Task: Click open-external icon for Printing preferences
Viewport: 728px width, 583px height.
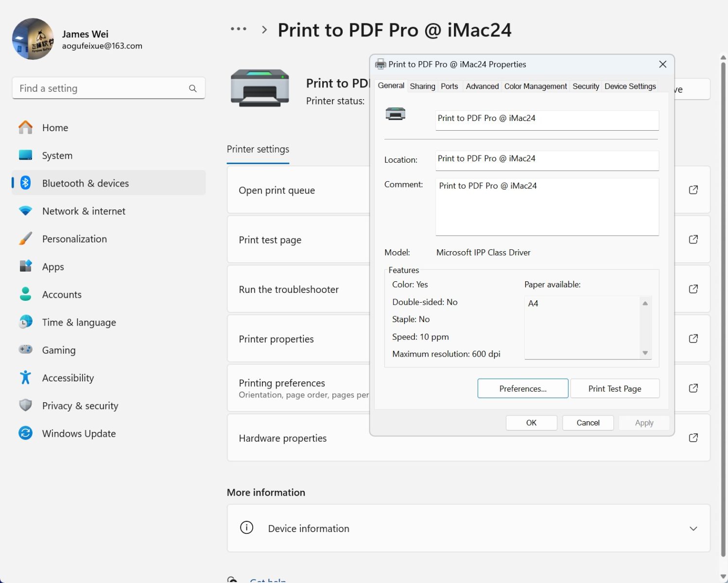Action: click(693, 388)
